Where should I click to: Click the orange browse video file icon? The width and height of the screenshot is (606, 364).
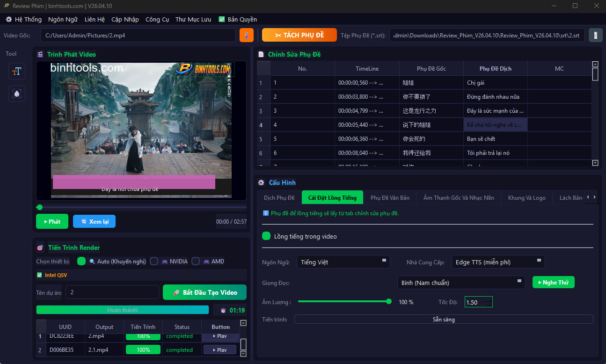pyautogui.click(x=247, y=36)
